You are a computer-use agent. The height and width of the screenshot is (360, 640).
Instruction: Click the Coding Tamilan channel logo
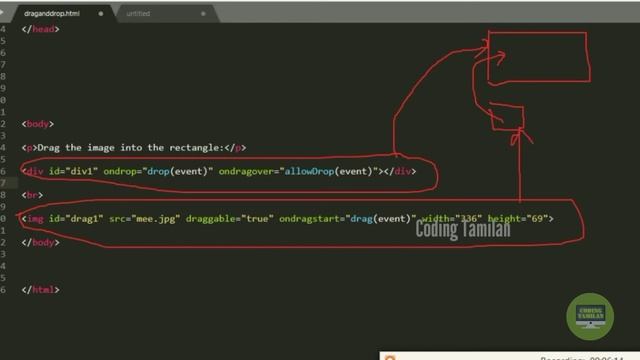point(590,316)
